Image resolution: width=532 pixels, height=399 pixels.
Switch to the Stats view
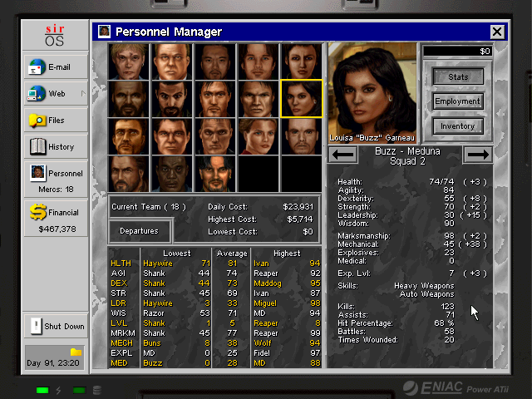click(458, 77)
